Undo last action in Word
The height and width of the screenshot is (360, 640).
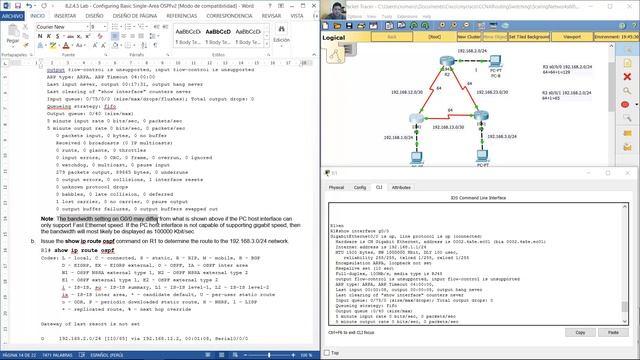point(29,6)
